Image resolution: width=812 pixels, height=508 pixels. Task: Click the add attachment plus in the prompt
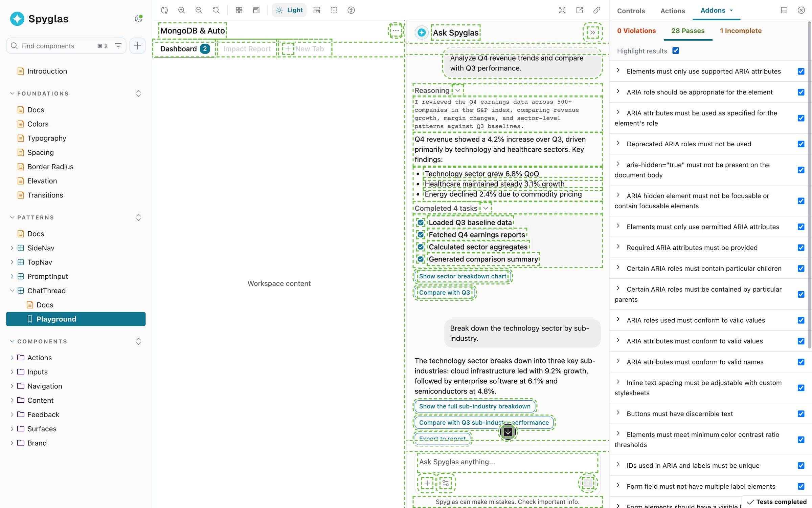click(x=427, y=483)
